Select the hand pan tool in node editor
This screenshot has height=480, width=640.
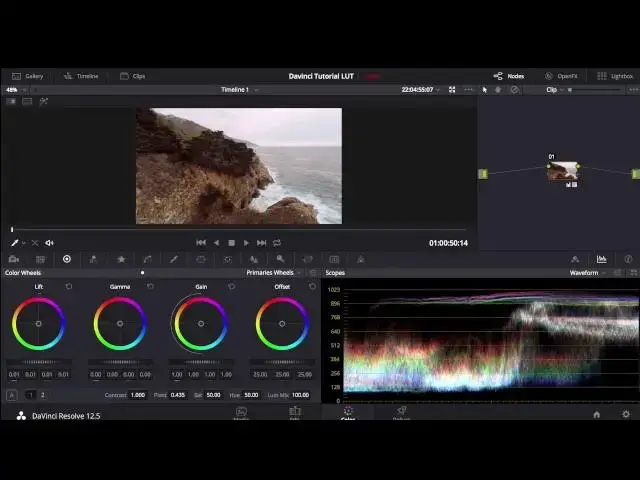click(498, 90)
